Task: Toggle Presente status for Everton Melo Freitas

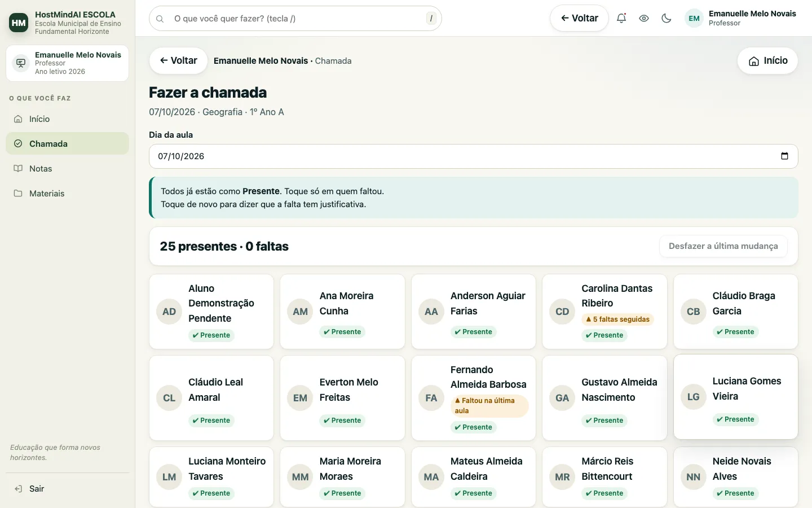Action: coord(342,421)
